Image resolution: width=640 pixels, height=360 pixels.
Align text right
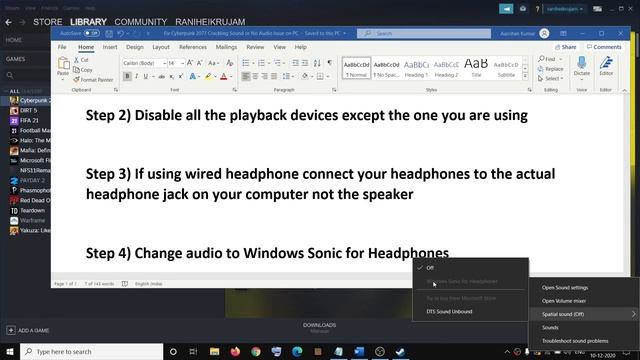pos(264,76)
